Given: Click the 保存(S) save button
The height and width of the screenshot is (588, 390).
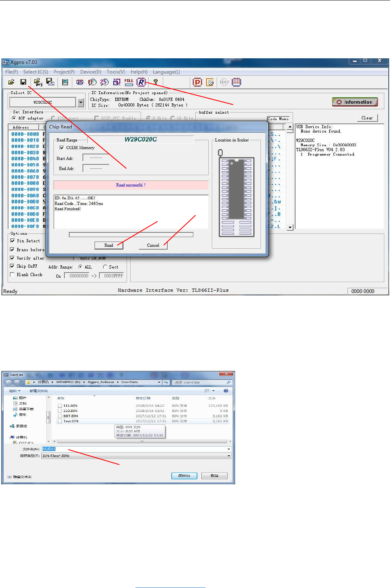Looking at the screenshot, I should [x=184, y=475].
